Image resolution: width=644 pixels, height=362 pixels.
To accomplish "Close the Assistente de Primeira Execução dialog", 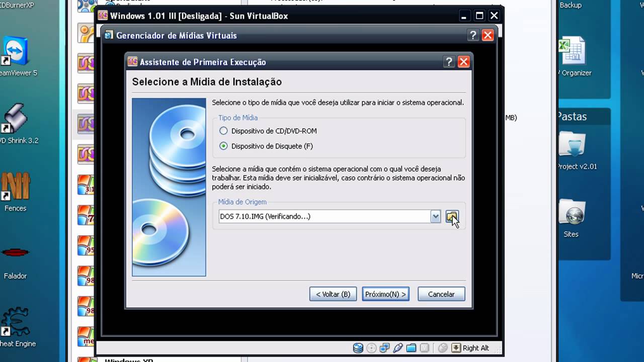I will point(464,62).
